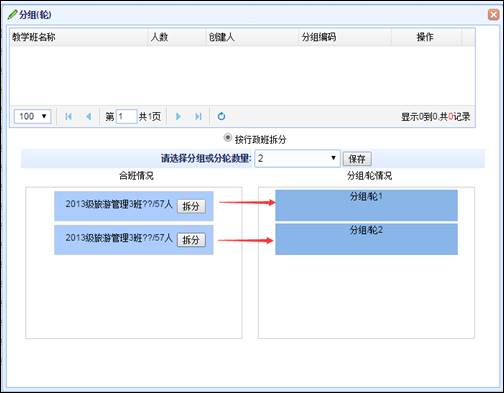504x393 pixels.
Task: Click the pencil icon beside 分组(轮)
Action: coord(12,15)
